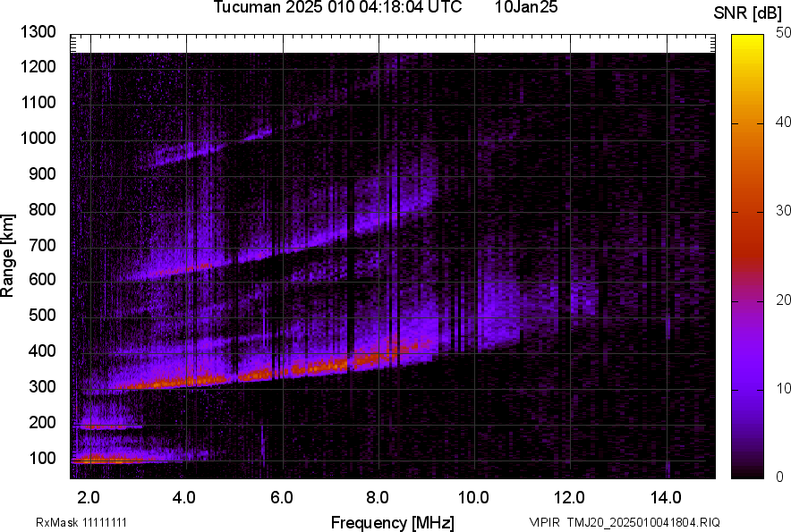Image resolution: width=791 pixels, height=532 pixels.
Task: Click the range tick label '400'
Action: (42, 351)
